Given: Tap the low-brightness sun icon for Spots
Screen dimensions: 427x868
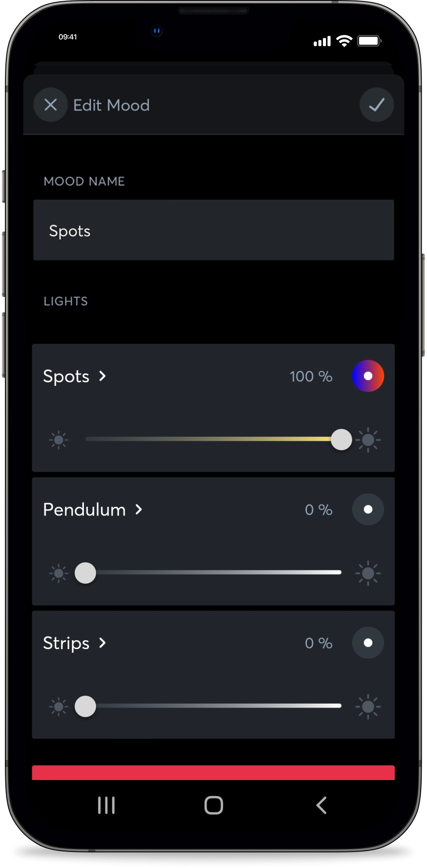Looking at the screenshot, I should coord(59,440).
